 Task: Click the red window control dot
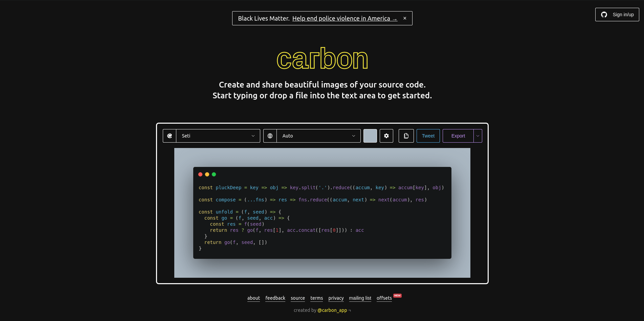tap(200, 174)
